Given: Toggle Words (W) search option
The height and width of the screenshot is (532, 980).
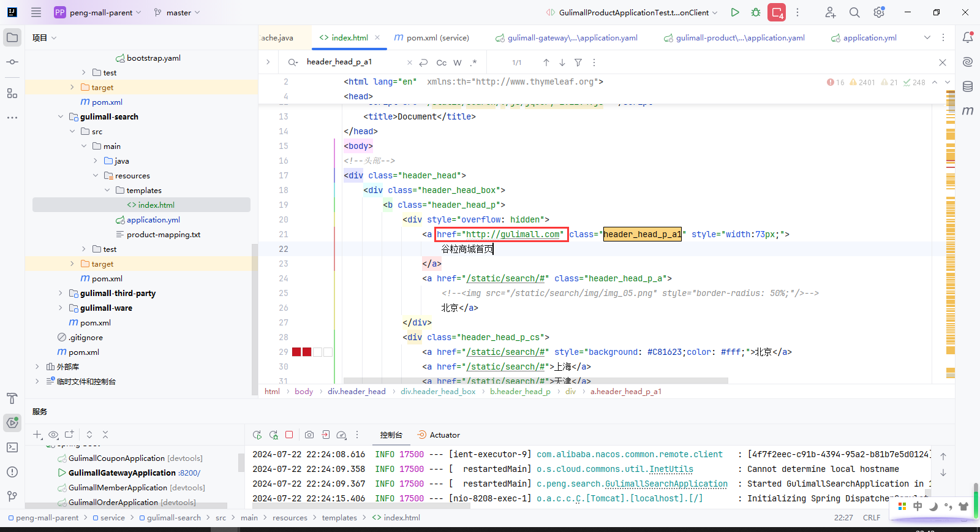Looking at the screenshot, I should click(458, 63).
